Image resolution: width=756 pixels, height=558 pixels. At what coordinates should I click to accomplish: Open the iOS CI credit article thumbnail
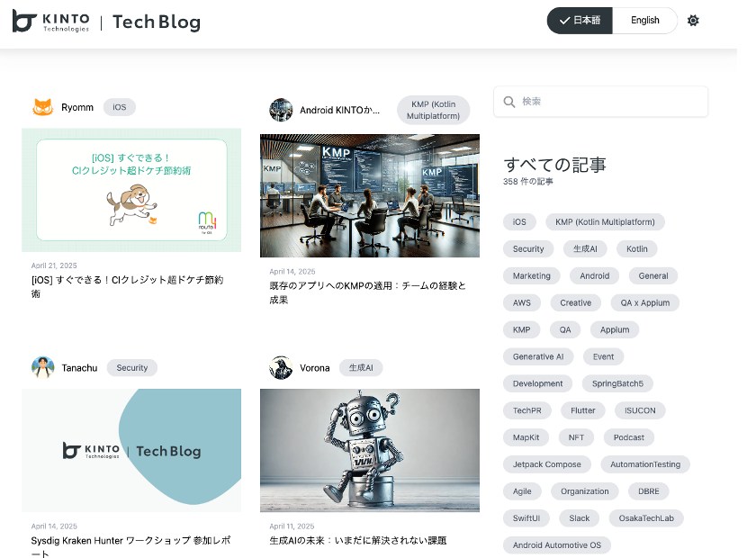131,190
